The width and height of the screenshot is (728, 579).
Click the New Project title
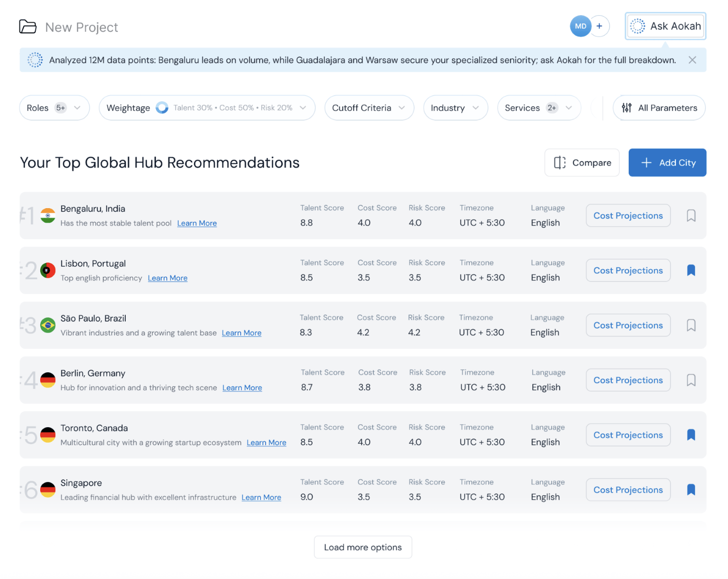(82, 27)
